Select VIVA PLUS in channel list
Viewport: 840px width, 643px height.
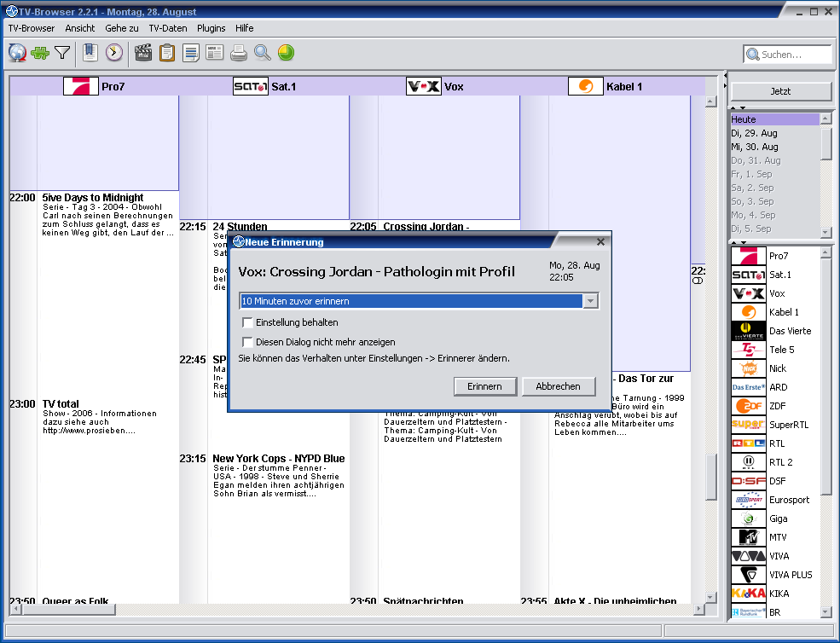775,575
